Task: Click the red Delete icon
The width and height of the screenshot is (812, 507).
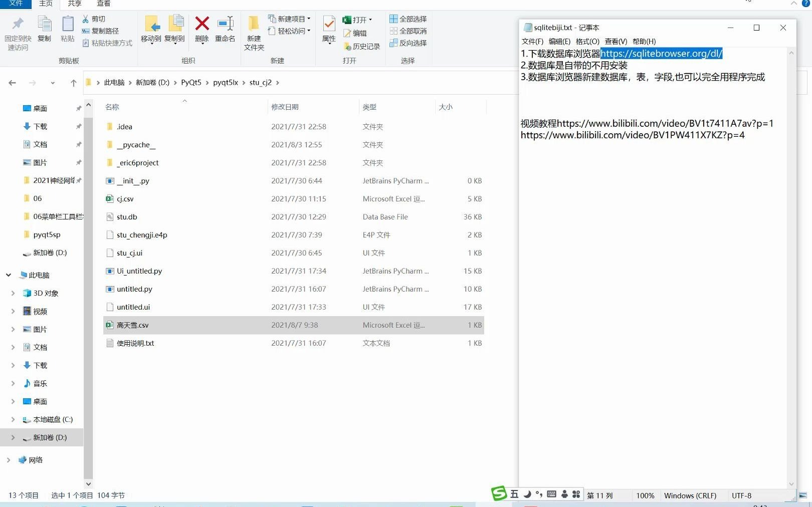Action: coord(202,24)
